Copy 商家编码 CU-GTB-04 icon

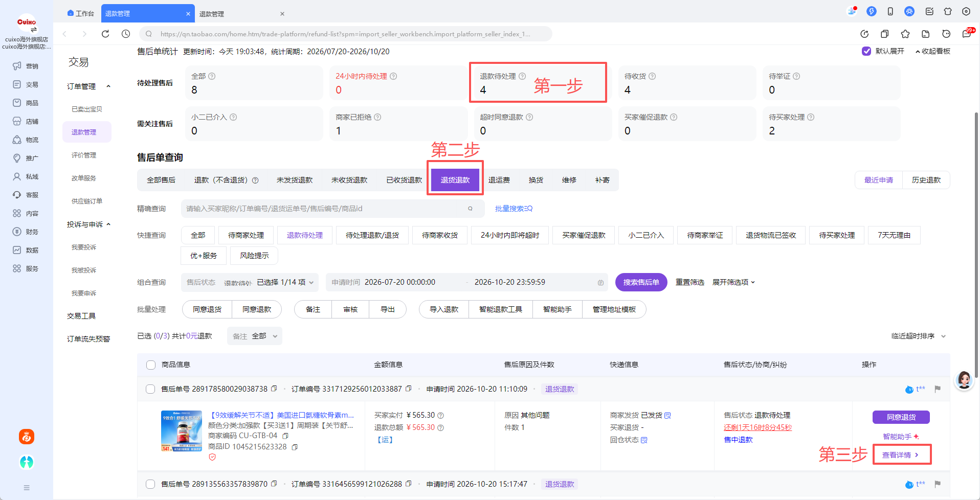pyautogui.click(x=285, y=436)
